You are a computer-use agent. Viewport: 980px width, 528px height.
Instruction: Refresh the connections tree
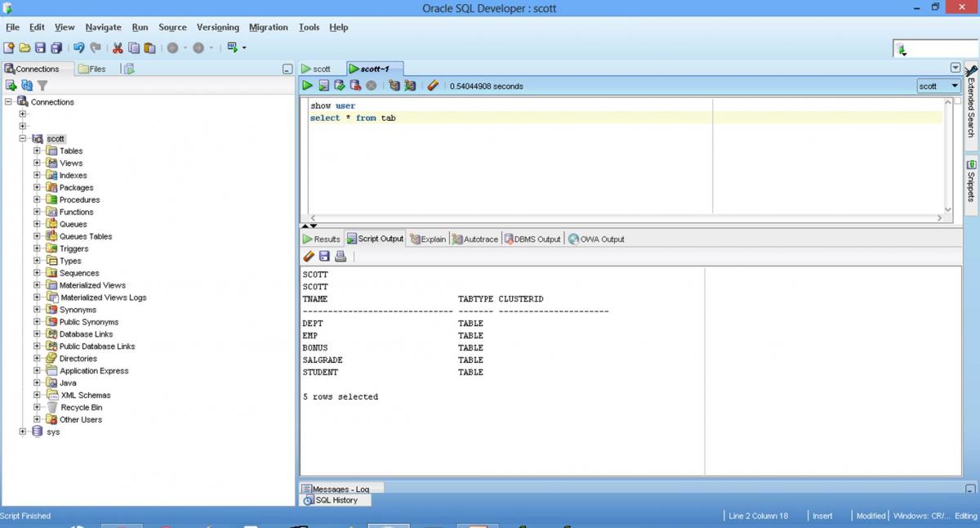27,86
